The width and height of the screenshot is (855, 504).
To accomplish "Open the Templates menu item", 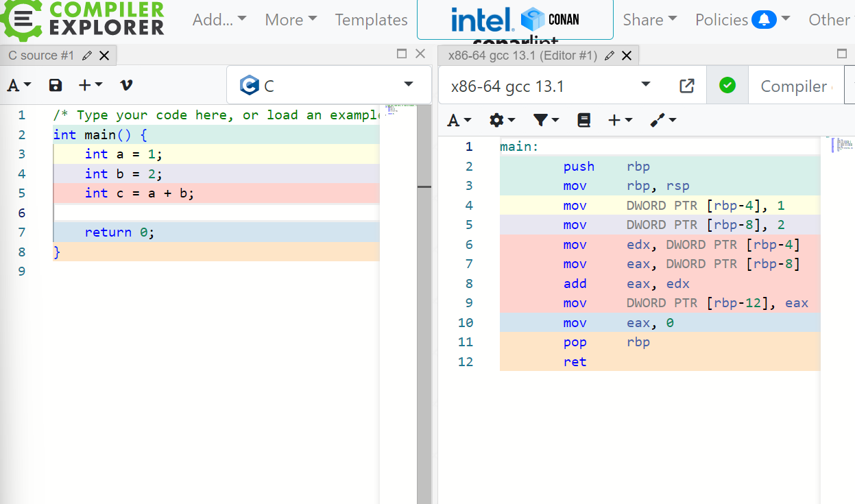I will [x=371, y=20].
